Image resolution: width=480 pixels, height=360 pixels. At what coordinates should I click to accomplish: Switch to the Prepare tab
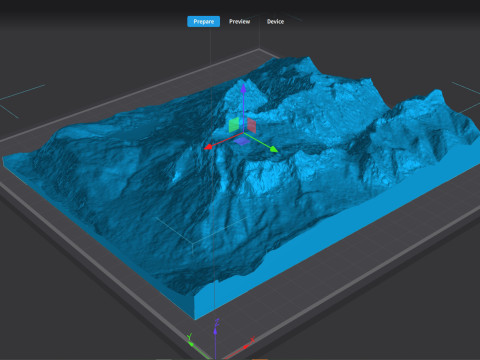click(203, 22)
